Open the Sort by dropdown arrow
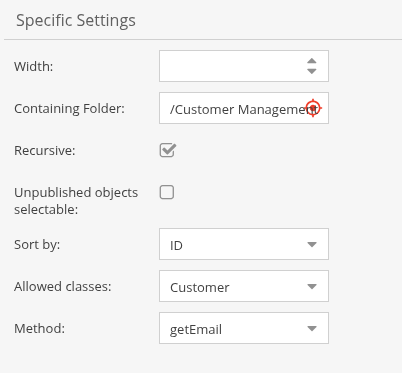 click(x=312, y=244)
